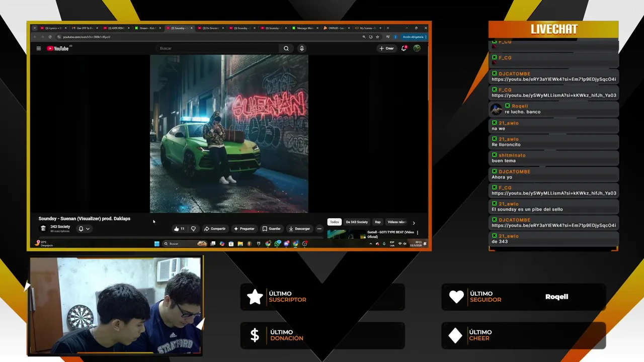Save video with Guardar button
This screenshot has width=644, height=362.
pyautogui.click(x=272, y=229)
